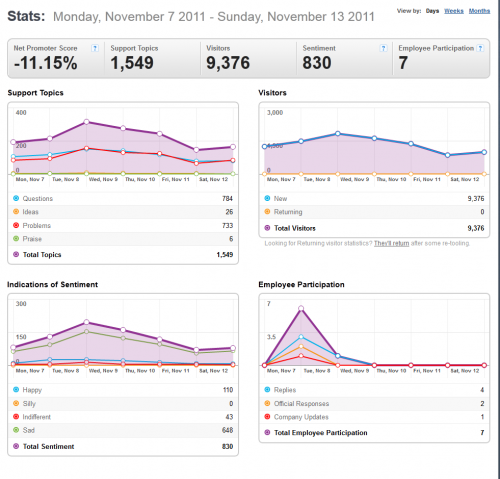This screenshot has height=479, width=500.
Task: Select the Wed Nov 9 Total Sentiment point
Action: pyautogui.click(x=86, y=322)
